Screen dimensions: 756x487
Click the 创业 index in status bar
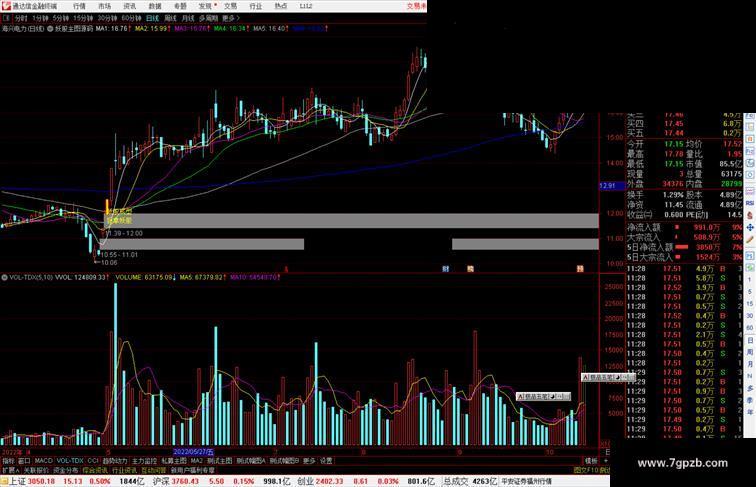305,481
